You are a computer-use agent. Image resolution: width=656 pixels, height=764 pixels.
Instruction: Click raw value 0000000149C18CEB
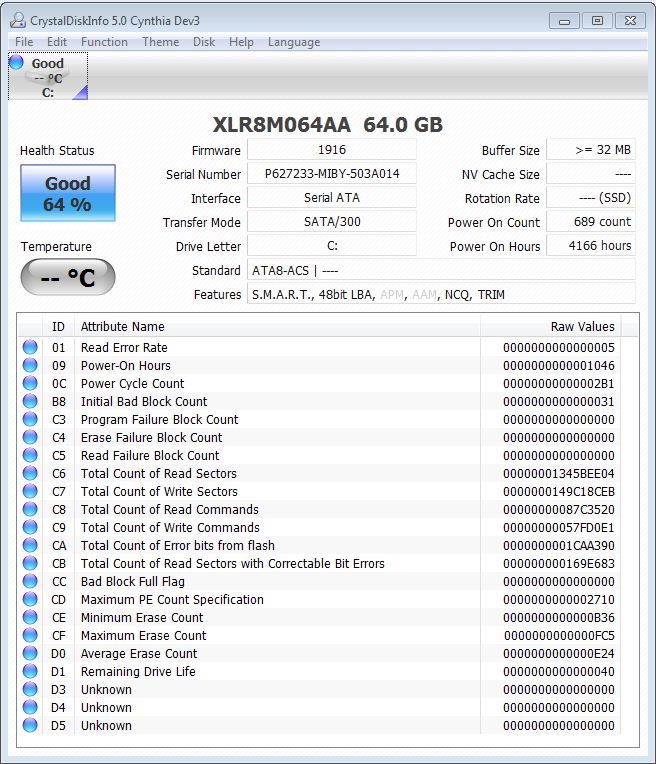click(x=559, y=491)
